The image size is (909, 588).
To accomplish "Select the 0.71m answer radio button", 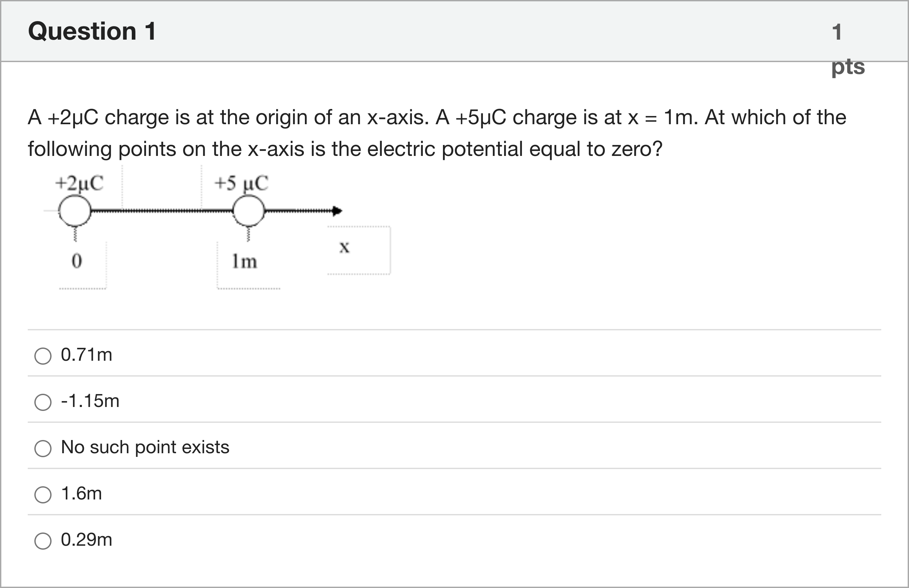I will (x=43, y=356).
